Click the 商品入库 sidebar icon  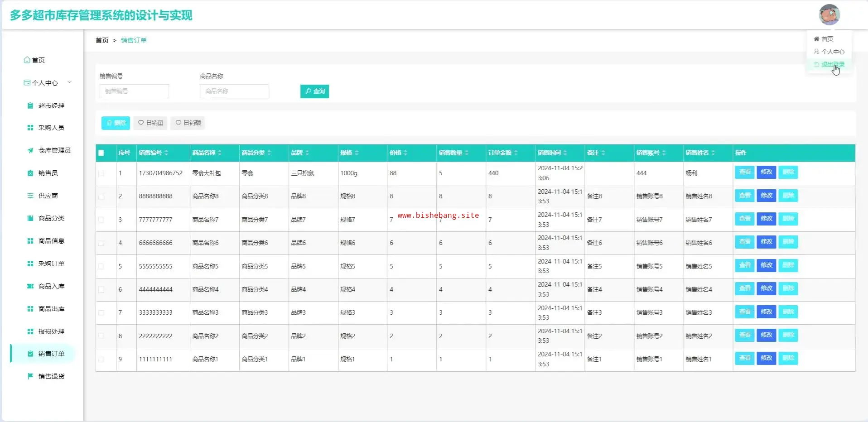point(30,286)
